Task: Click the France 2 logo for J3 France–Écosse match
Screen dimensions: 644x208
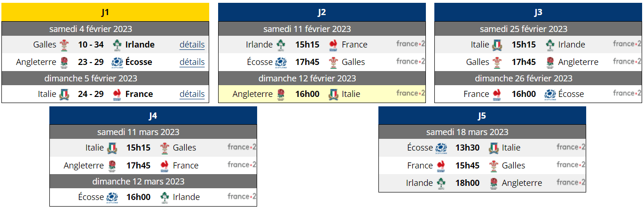Action: click(627, 93)
